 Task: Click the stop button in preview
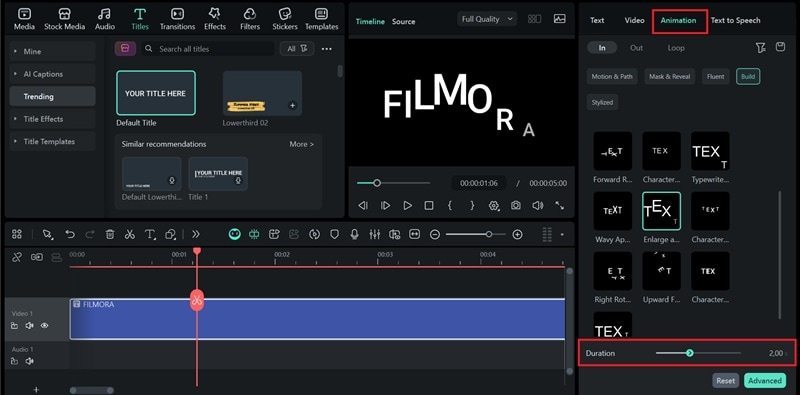429,206
